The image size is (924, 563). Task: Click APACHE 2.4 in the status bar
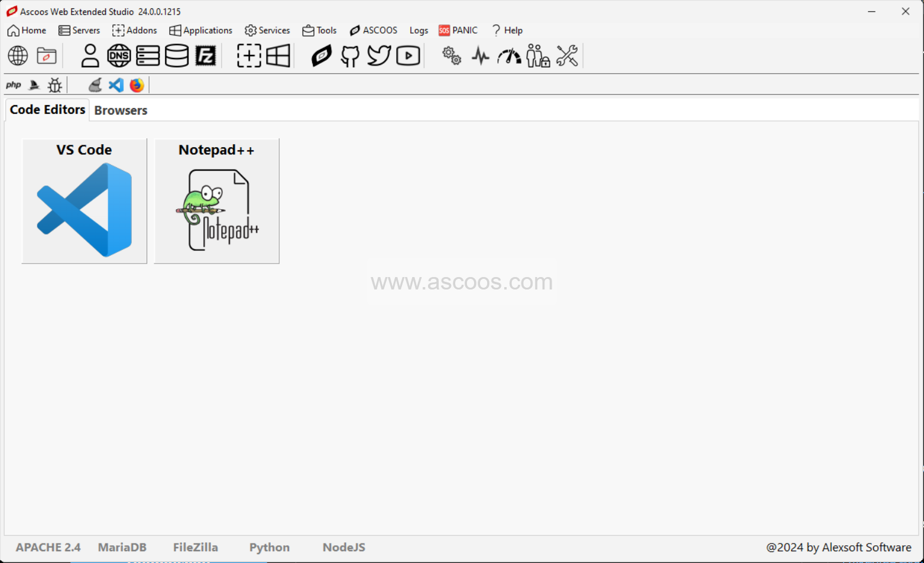48,547
